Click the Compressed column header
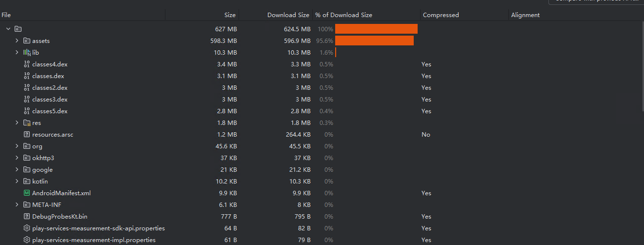 click(441, 15)
